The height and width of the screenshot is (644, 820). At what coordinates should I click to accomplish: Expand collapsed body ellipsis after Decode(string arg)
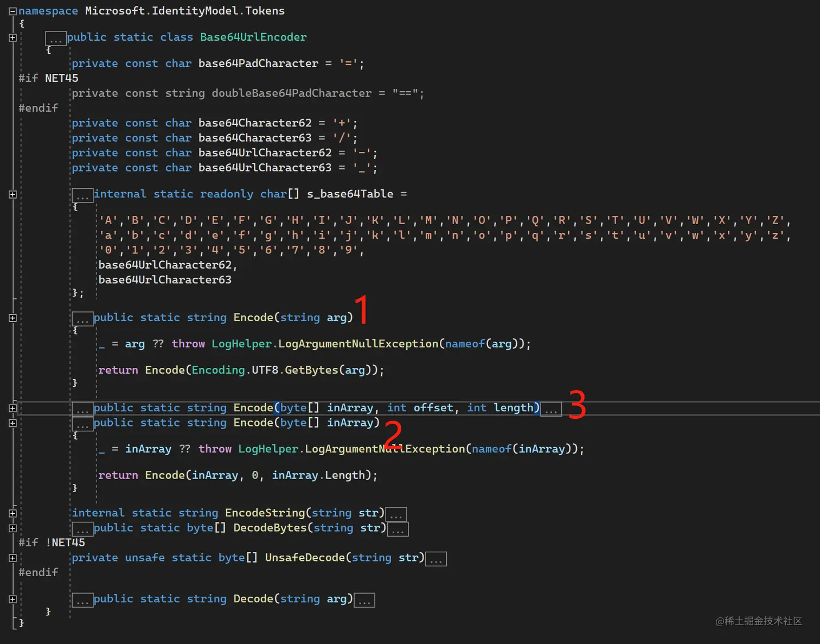click(x=364, y=600)
